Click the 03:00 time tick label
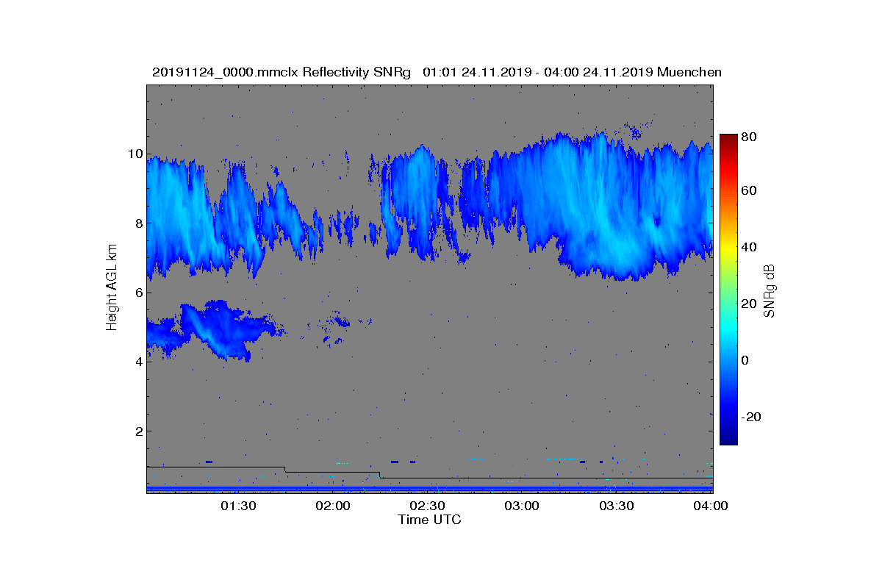Image resolution: width=882 pixels, height=588 pixels. [x=523, y=506]
